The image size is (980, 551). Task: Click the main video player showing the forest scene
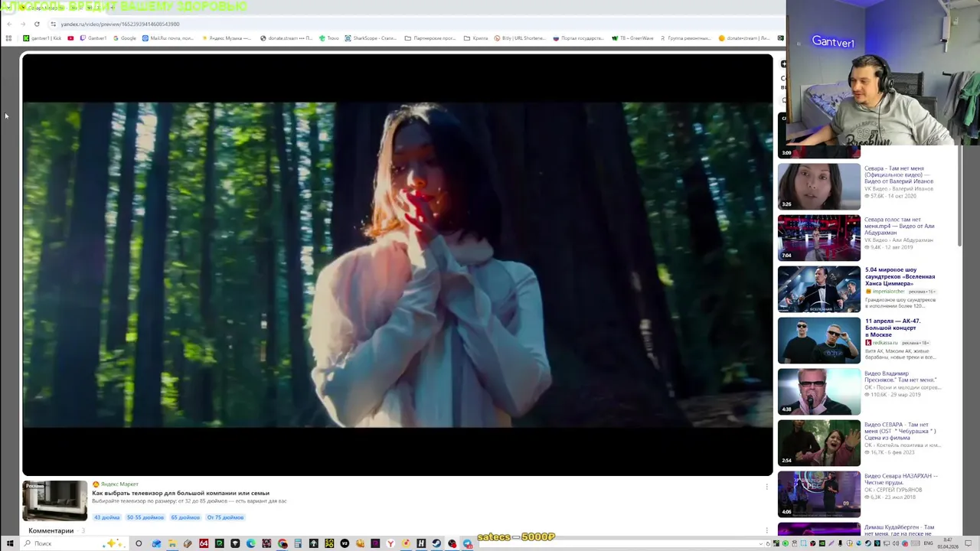[x=397, y=265]
